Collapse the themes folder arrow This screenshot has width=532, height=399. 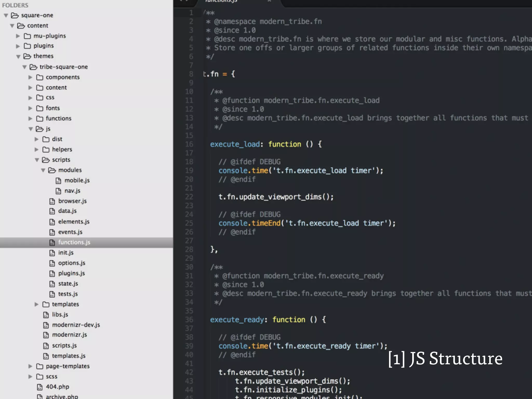(18, 57)
